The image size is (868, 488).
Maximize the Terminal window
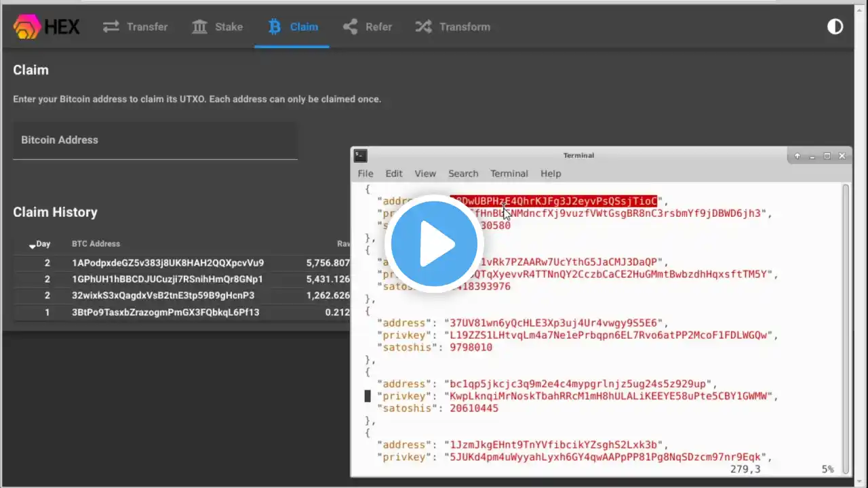pyautogui.click(x=827, y=156)
